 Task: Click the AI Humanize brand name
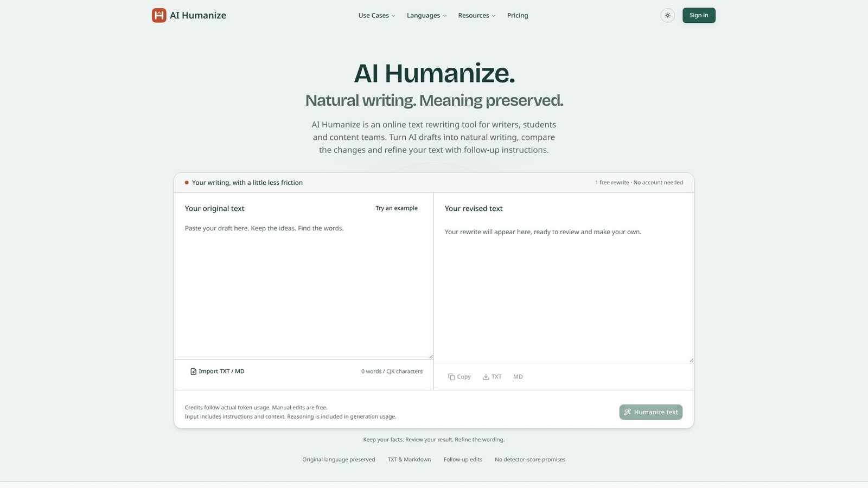pos(198,15)
